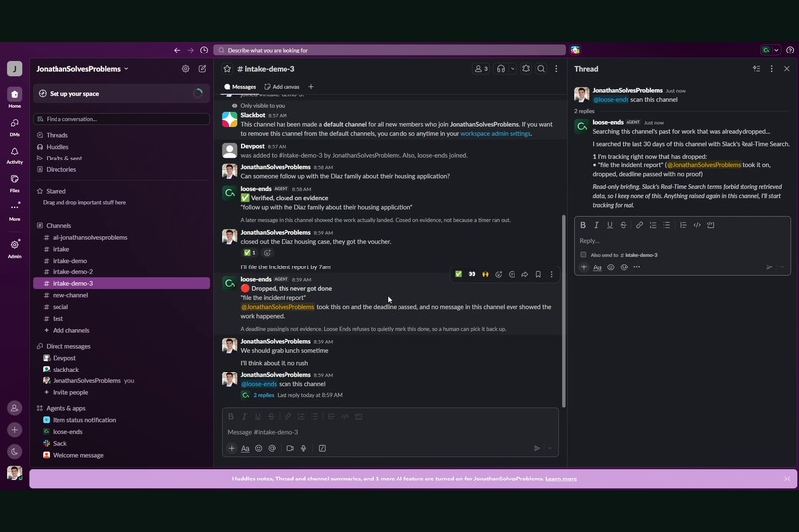Start a new message with compose icon
This screenshot has width=799, height=532.
click(x=202, y=68)
